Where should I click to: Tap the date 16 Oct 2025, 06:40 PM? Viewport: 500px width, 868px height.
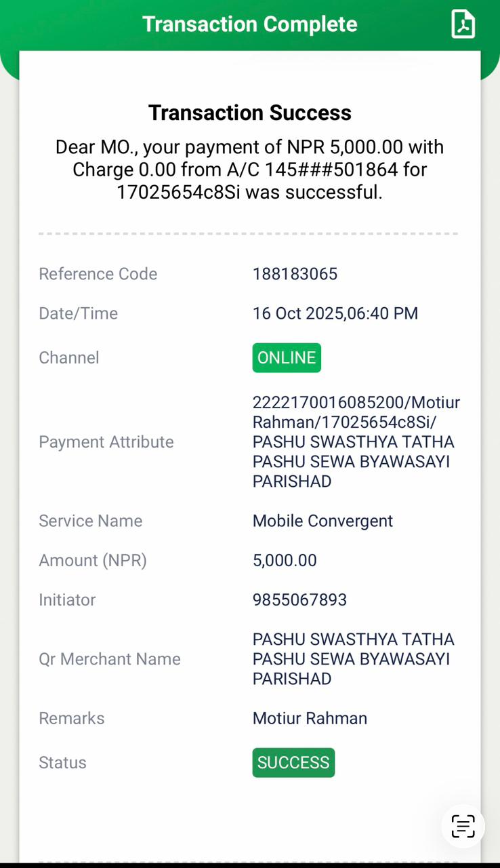(335, 313)
